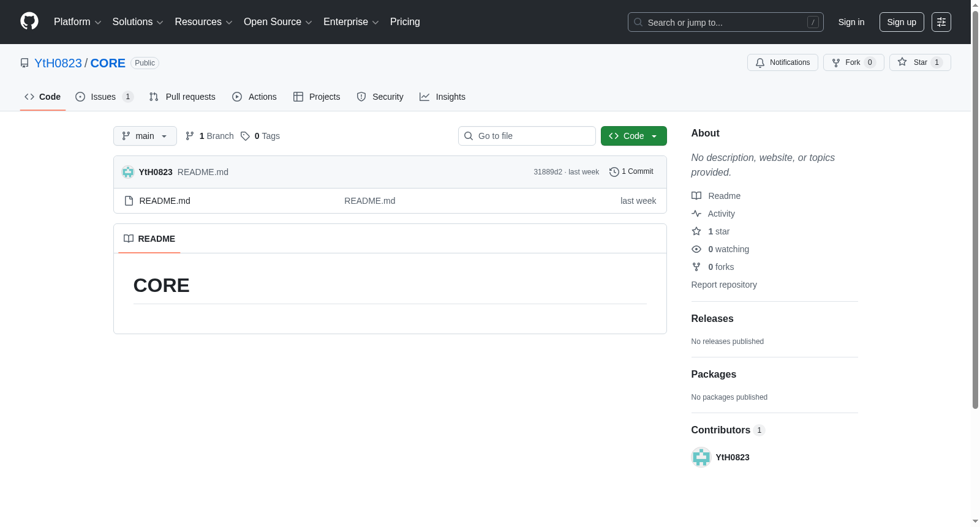View the 1 Branch link
Screen dimensions: 980x527
(209, 136)
